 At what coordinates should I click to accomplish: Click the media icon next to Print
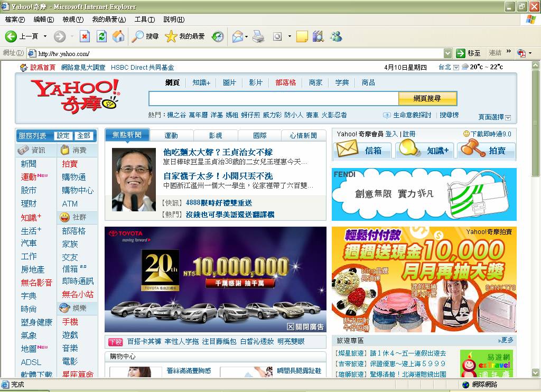click(x=277, y=36)
